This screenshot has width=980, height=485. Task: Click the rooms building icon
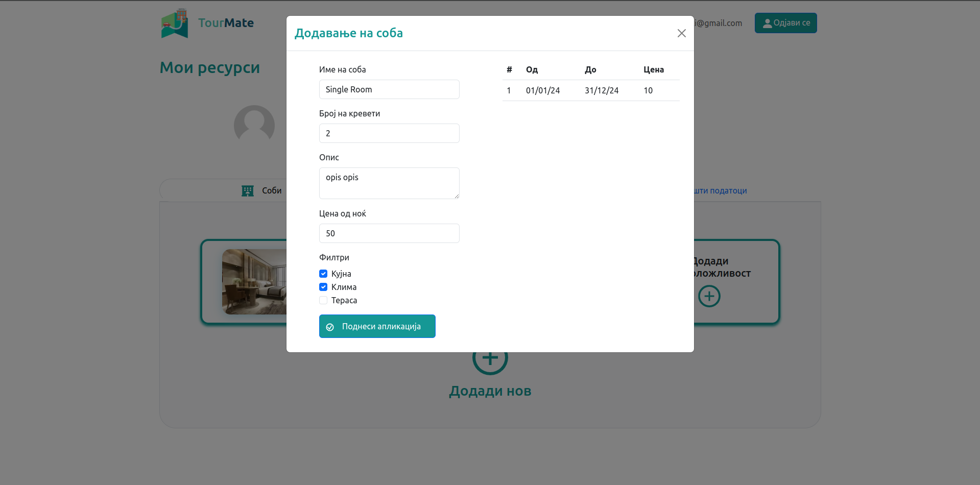[248, 190]
